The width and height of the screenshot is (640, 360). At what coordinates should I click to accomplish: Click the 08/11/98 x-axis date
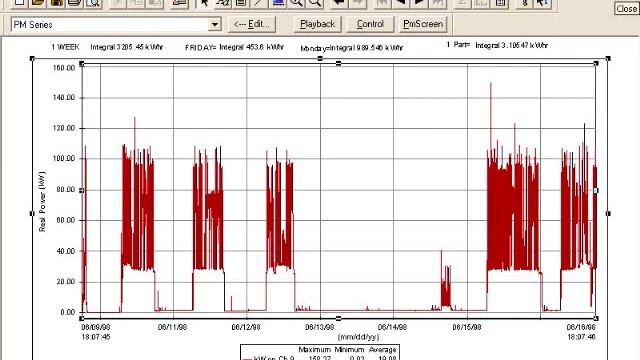click(x=172, y=327)
